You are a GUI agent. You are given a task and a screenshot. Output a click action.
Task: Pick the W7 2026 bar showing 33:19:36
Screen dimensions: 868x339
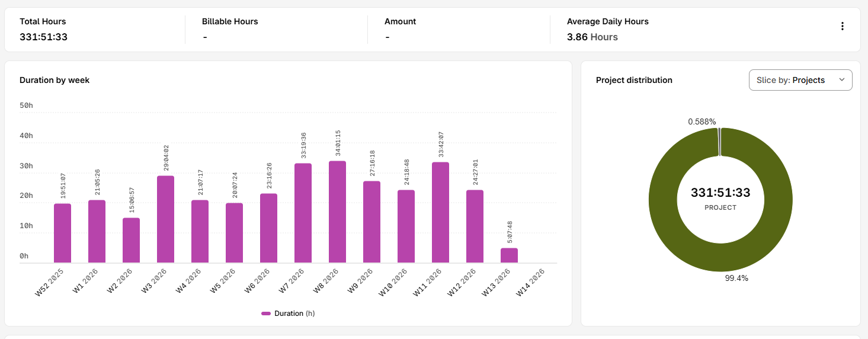pyautogui.click(x=303, y=213)
